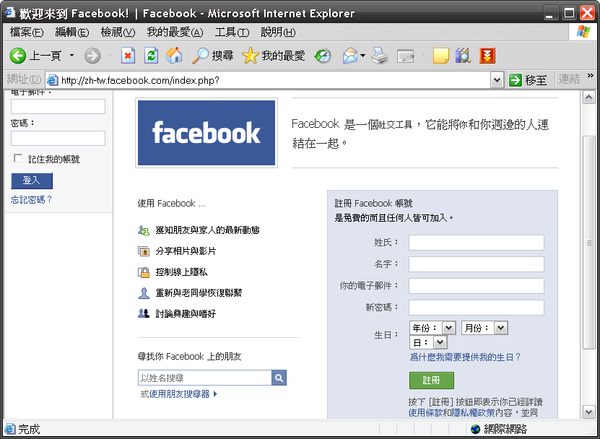Viewport: 600px width, 439px height.
Task: Click the 新密碼 new password field
Action: click(476, 307)
